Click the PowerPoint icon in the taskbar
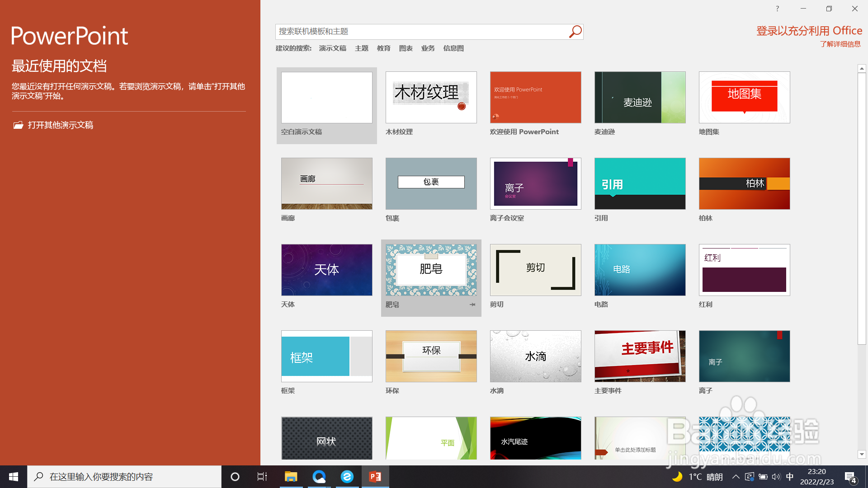The height and width of the screenshot is (488, 868). click(375, 477)
